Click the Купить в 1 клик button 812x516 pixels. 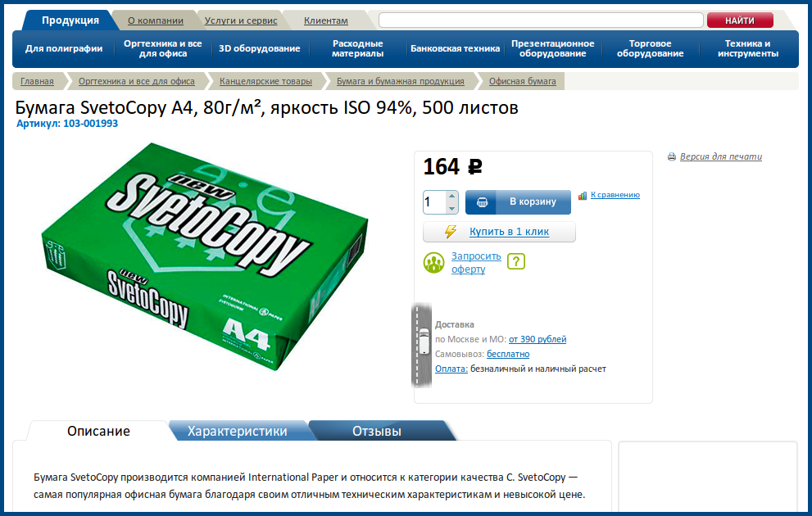(x=499, y=232)
